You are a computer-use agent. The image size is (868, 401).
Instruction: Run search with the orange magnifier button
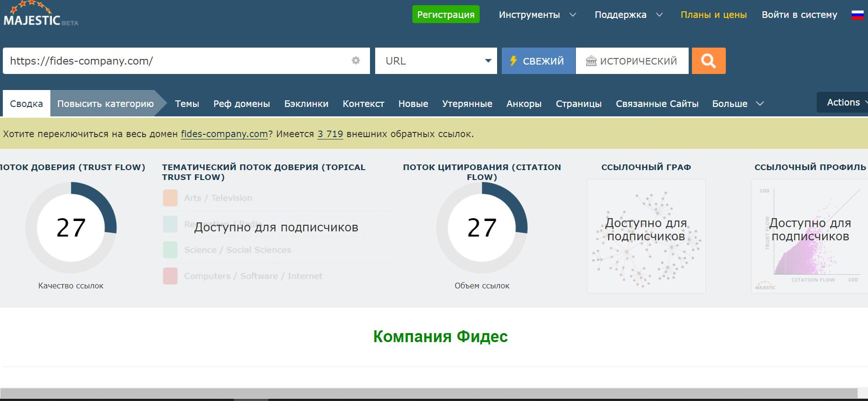708,61
